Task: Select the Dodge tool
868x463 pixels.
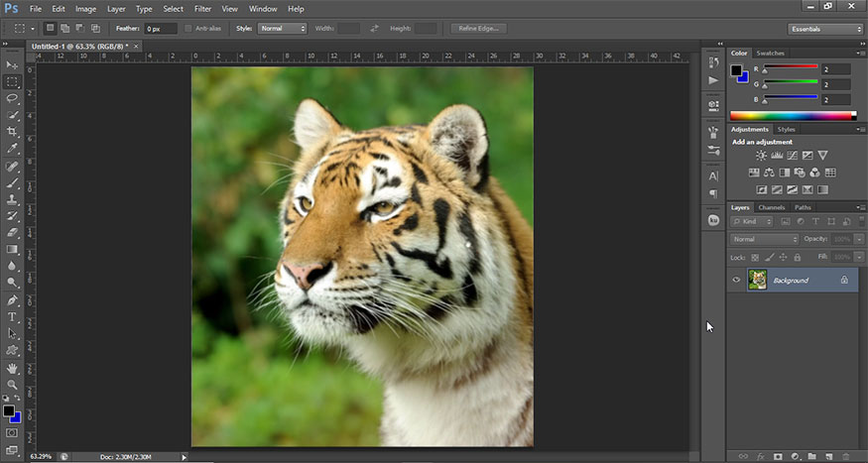Action: point(12,283)
